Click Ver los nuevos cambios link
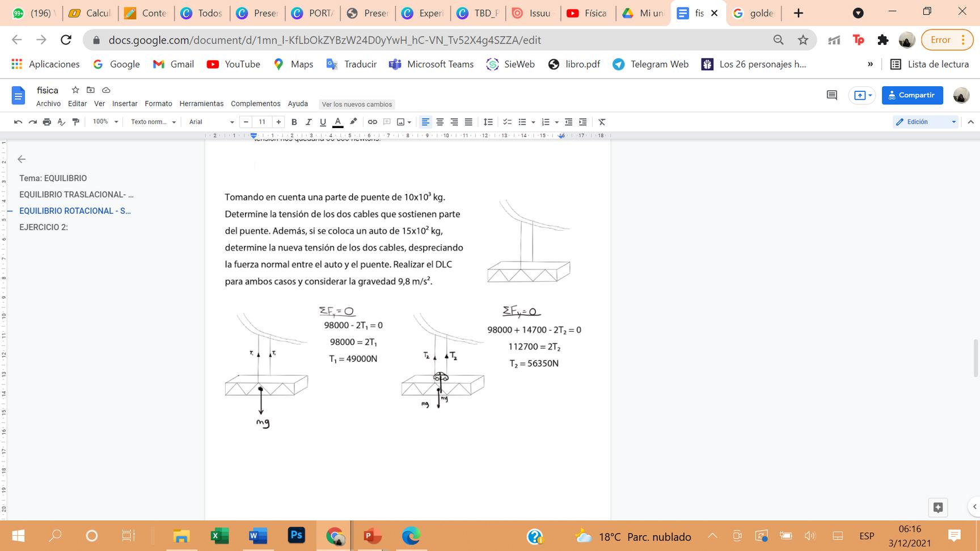The image size is (980, 551). pos(357,104)
